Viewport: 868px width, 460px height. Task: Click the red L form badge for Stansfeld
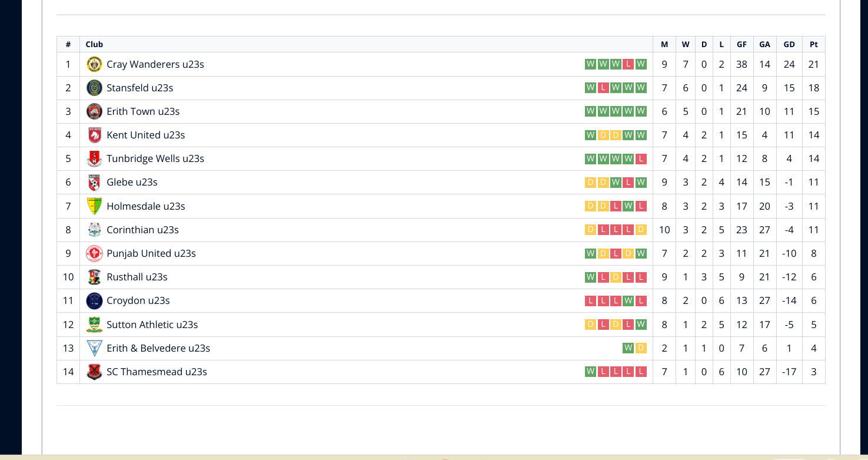tap(603, 88)
